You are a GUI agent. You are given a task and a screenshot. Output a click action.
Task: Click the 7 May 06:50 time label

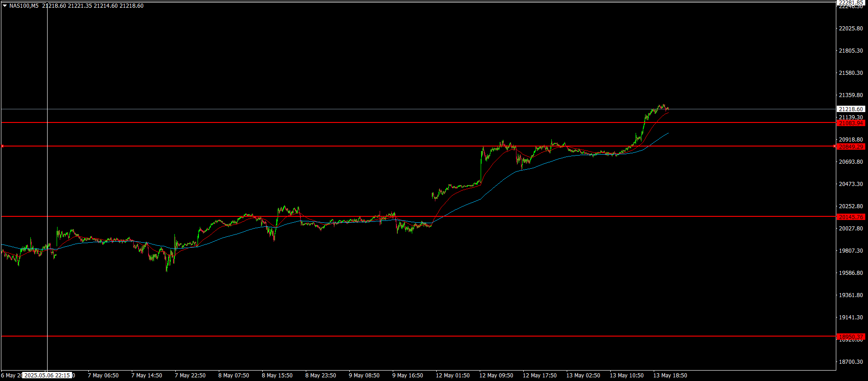[x=103, y=376]
